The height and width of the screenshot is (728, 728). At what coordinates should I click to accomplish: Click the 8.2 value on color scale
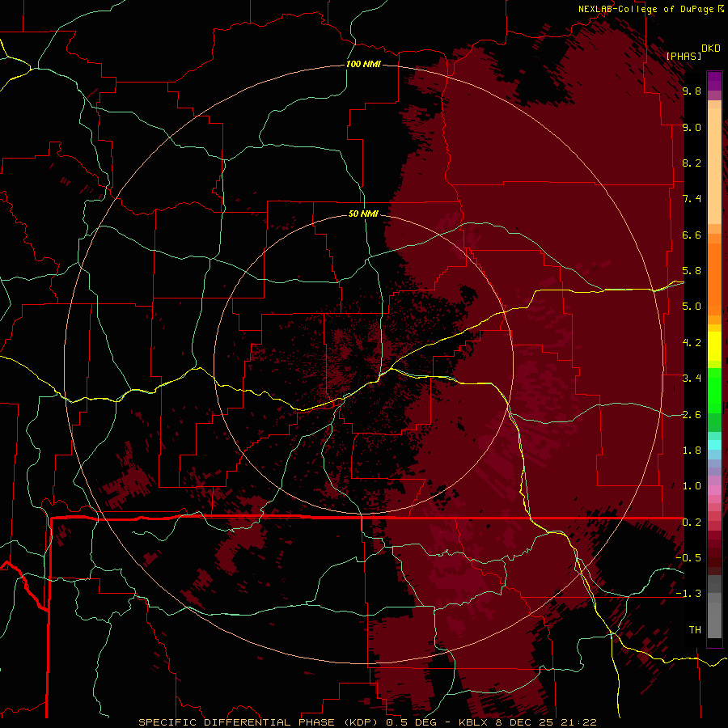click(692, 163)
